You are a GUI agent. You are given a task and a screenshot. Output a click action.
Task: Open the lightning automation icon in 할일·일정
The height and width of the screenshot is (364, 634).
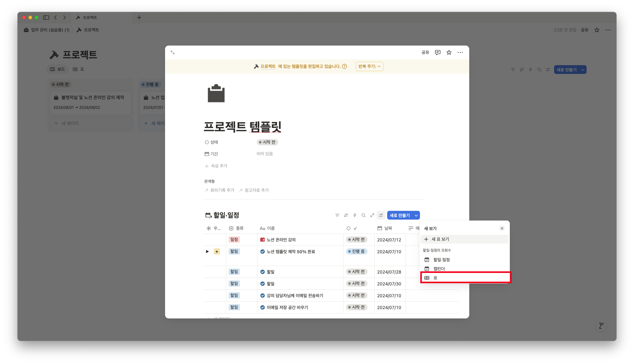coord(354,215)
